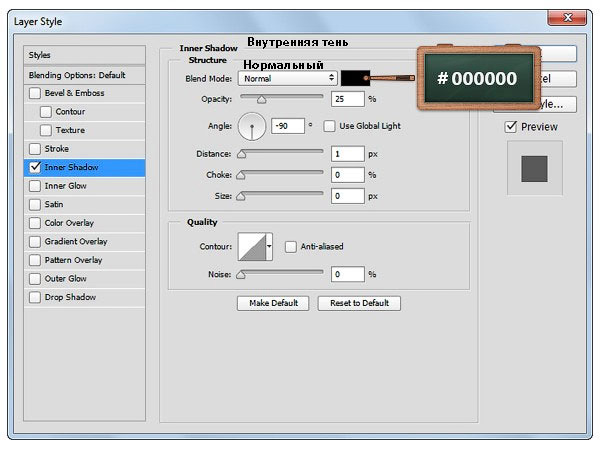Open the Drop Shadow settings row

[x=85, y=297]
